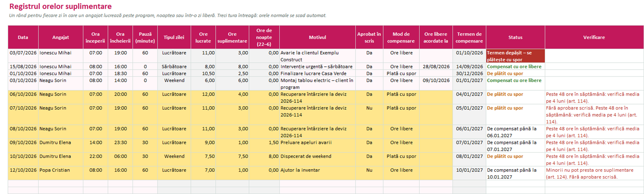The image size is (644, 194).
Task: Select the 'Status' column header
Action: click(515, 37)
